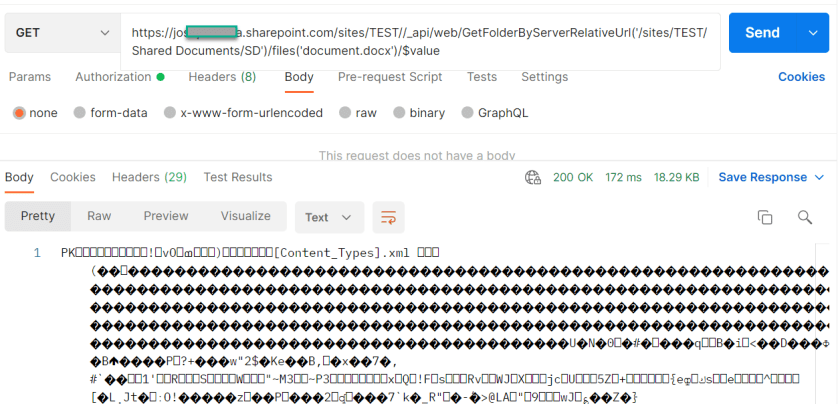Open response Headers (29) tab
This screenshot has width=838, height=404.
pos(149,177)
